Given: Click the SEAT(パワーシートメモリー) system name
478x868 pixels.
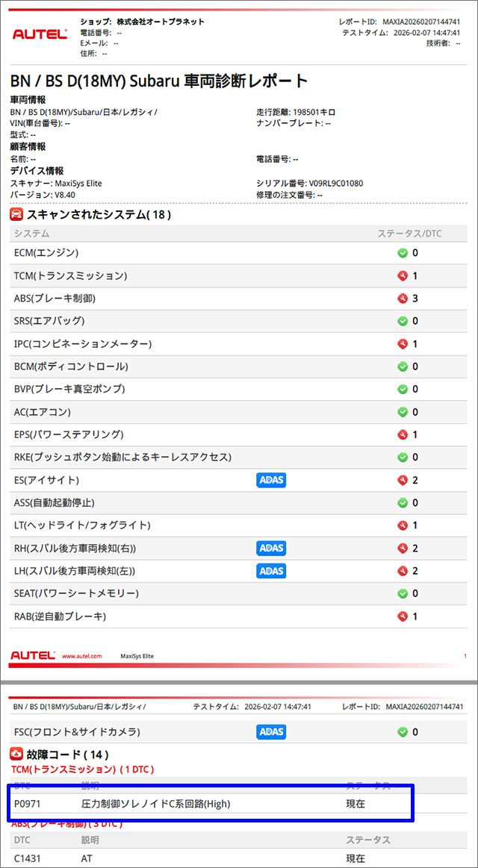Looking at the screenshot, I should tap(76, 593).
